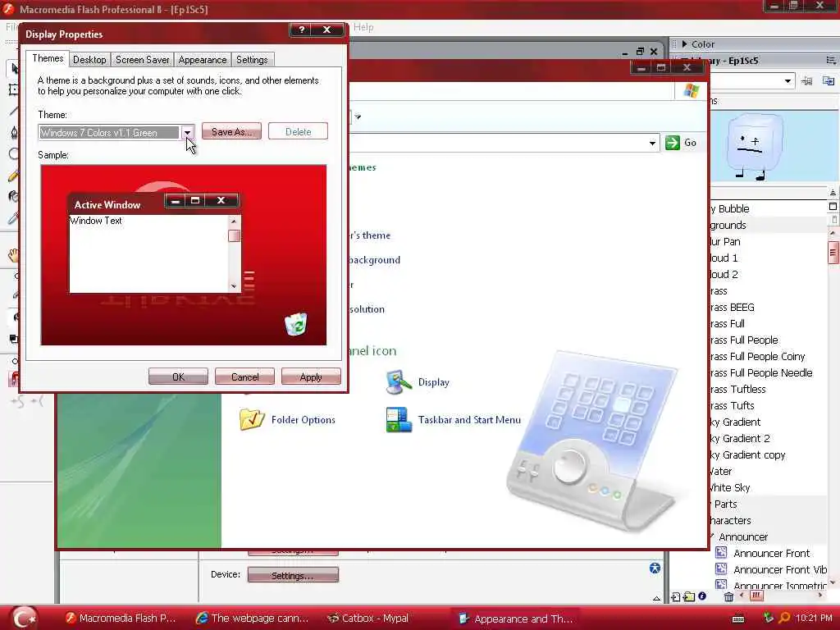Image resolution: width=840 pixels, height=630 pixels.
Task: Open Taskbar and Start Menu icon
Action: [399, 419]
